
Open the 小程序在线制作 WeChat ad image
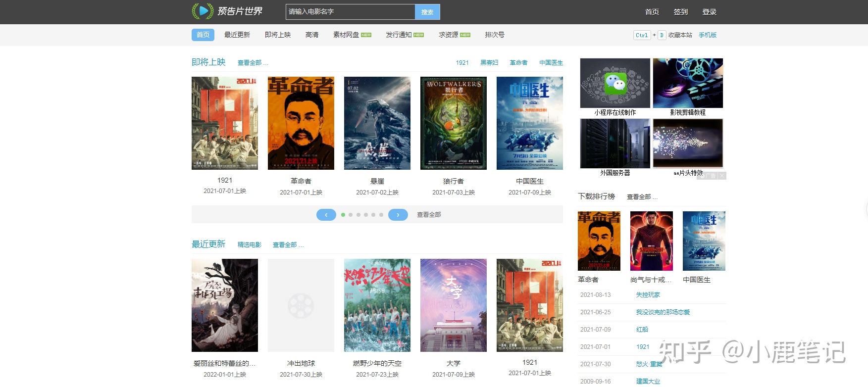615,83
